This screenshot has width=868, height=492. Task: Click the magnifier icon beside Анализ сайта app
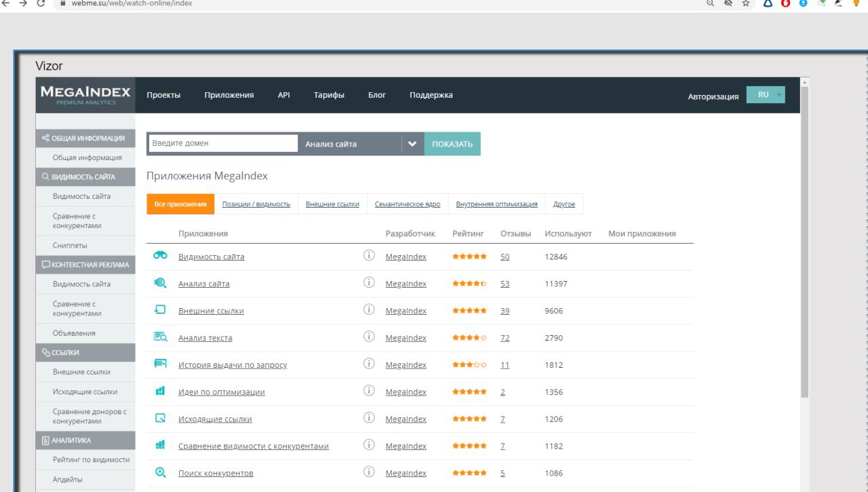161,282
